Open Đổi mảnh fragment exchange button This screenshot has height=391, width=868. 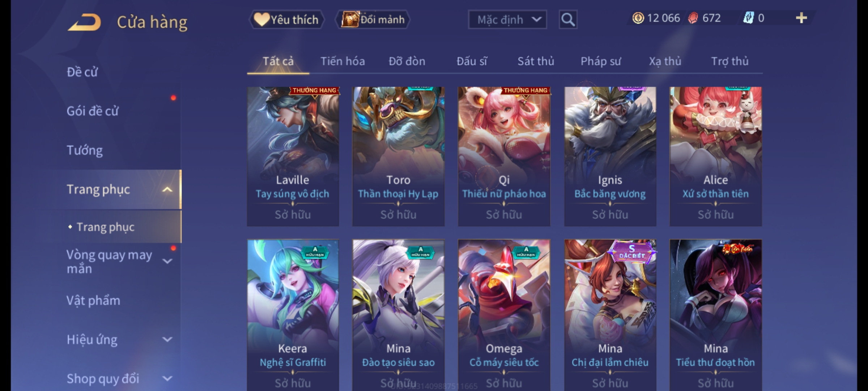(373, 20)
